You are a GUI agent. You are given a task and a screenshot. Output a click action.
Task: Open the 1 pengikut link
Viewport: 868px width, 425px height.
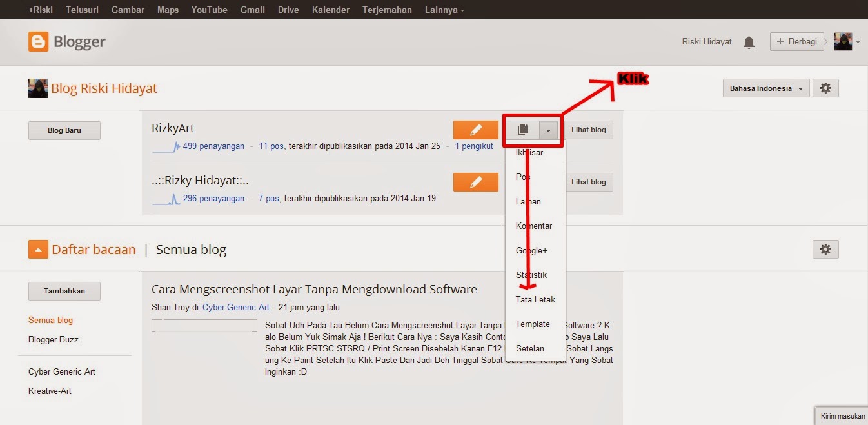tap(474, 146)
